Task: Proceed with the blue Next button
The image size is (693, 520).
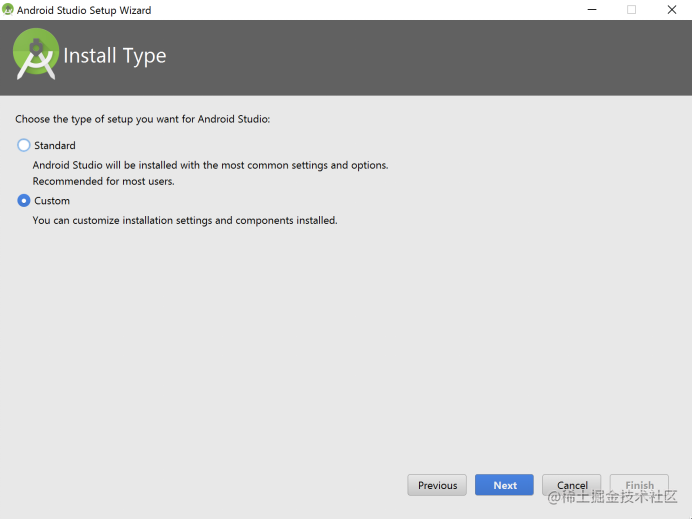Action: tap(504, 485)
